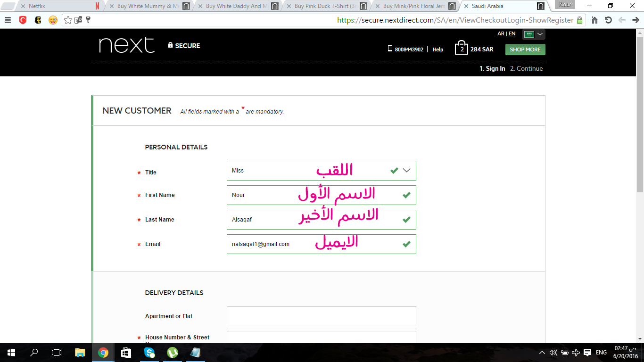644x362 pixels.
Task: Click the SHOP MORE button
Action: coord(525,49)
